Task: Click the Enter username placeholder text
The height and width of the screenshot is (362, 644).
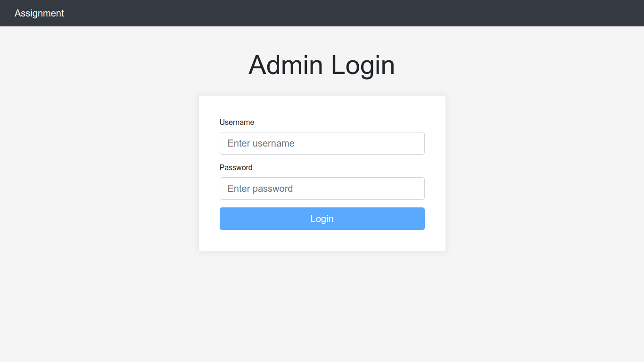Action: point(261,143)
